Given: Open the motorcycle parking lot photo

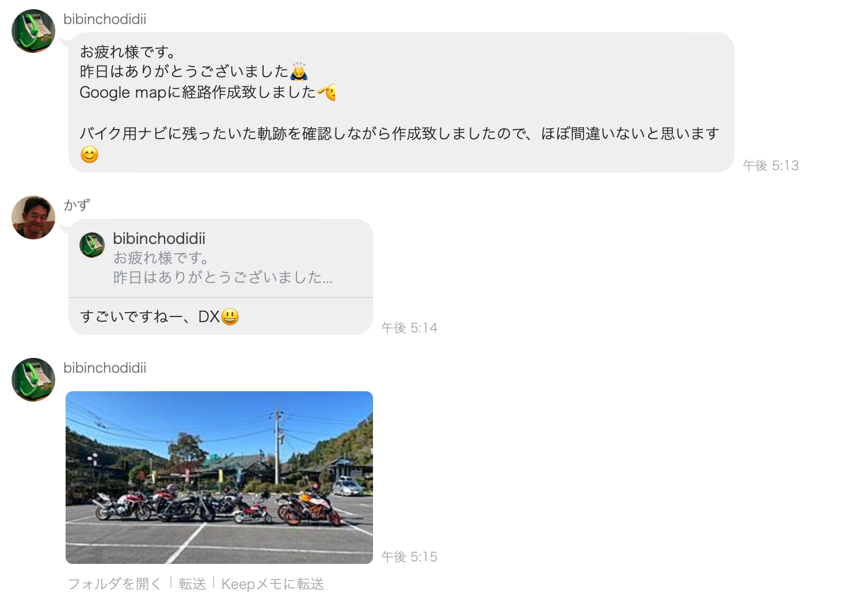Looking at the screenshot, I should pos(219,478).
